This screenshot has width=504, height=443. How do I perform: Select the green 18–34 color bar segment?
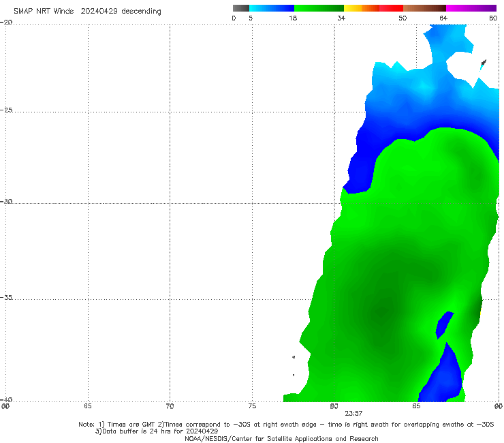[x=319, y=8]
